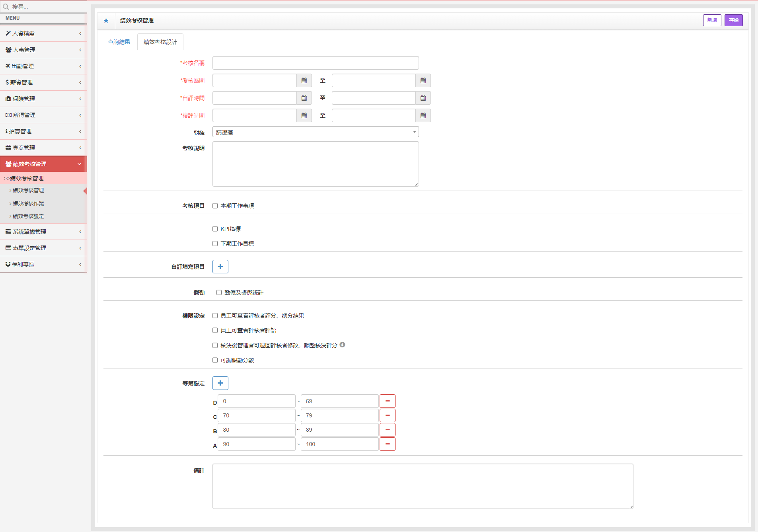This screenshot has width=758, height=532.
Task: Check 下期工作目標 checkbox
Action: pyautogui.click(x=215, y=244)
